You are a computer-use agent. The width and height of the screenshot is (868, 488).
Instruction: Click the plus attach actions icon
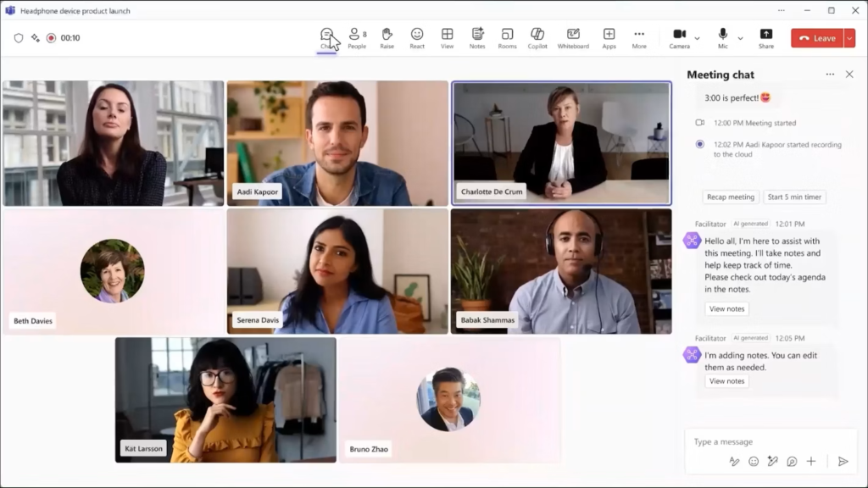tap(811, 462)
